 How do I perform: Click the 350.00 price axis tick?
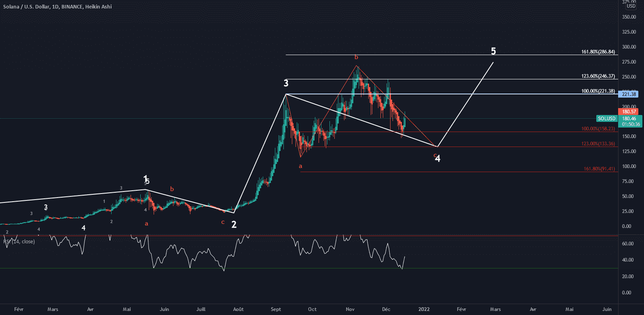pyautogui.click(x=629, y=17)
